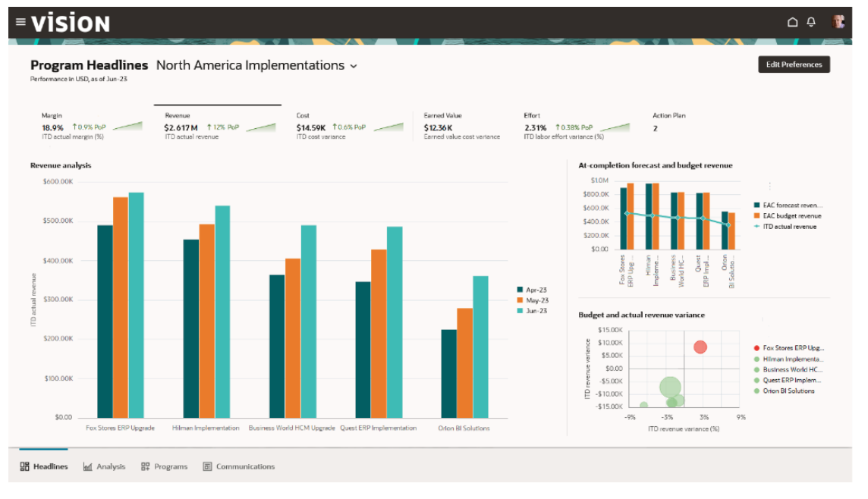The height and width of the screenshot is (499, 868).
Task: Click the Communications tab icon
Action: [207, 466]
